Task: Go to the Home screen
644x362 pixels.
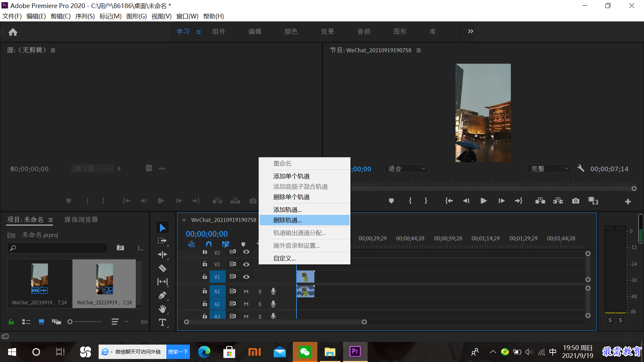Action: point(13,32)
